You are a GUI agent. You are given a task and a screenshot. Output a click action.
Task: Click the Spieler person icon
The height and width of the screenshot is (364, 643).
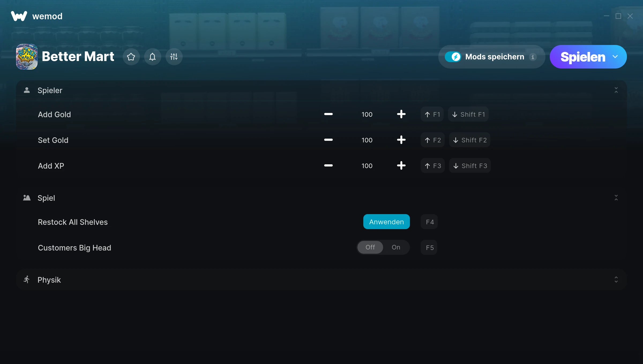click(x=27, y=90)
